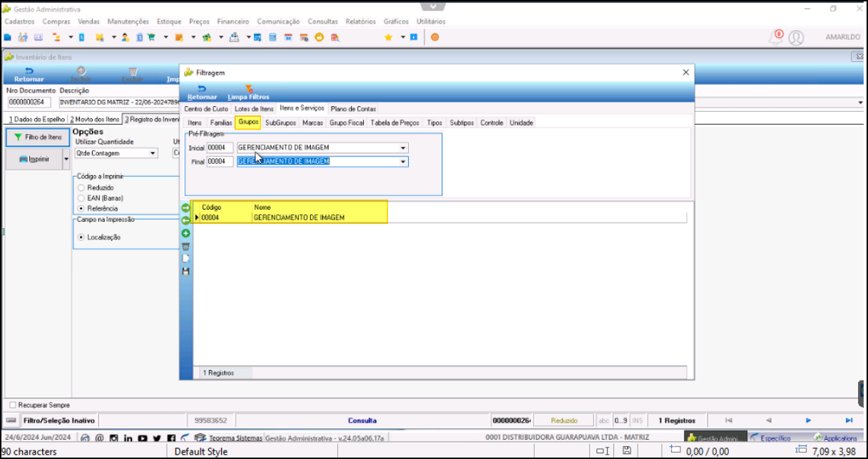868x459 pixels.
Task: Switch to the Plano de Contas tab
Action: point(353,109)
